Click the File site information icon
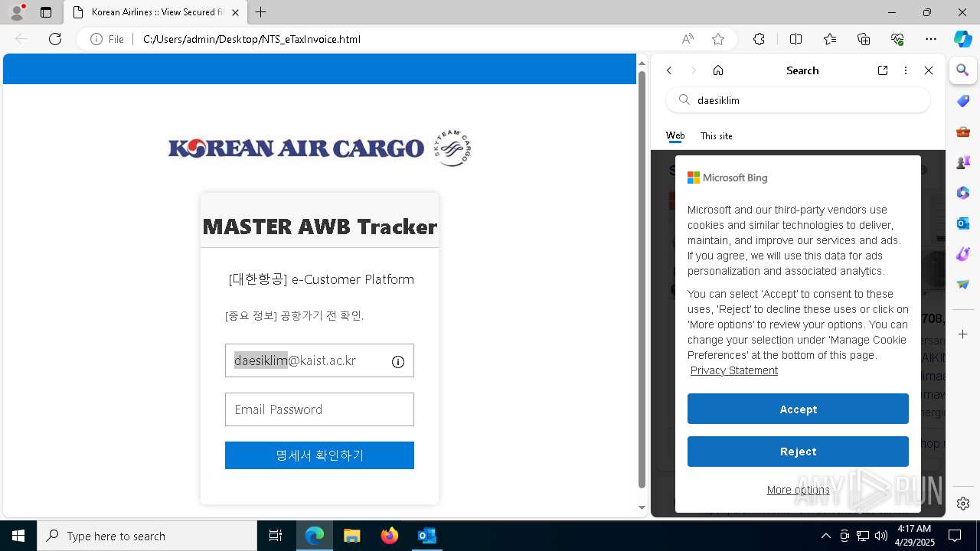This screenshot has width=980, height=551. [96, 39]
